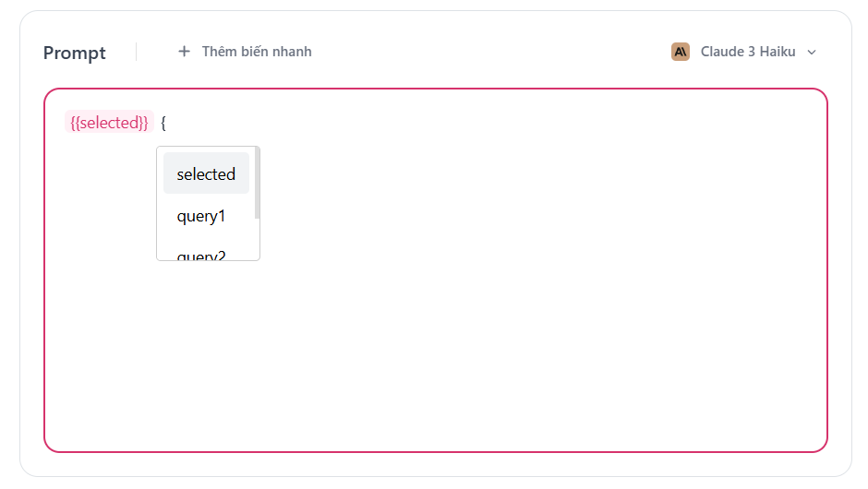The height and width of the screenshot is (489, 868).
Task: Click the scrollbar track below the thumb
Action: (x=257, y=240)
